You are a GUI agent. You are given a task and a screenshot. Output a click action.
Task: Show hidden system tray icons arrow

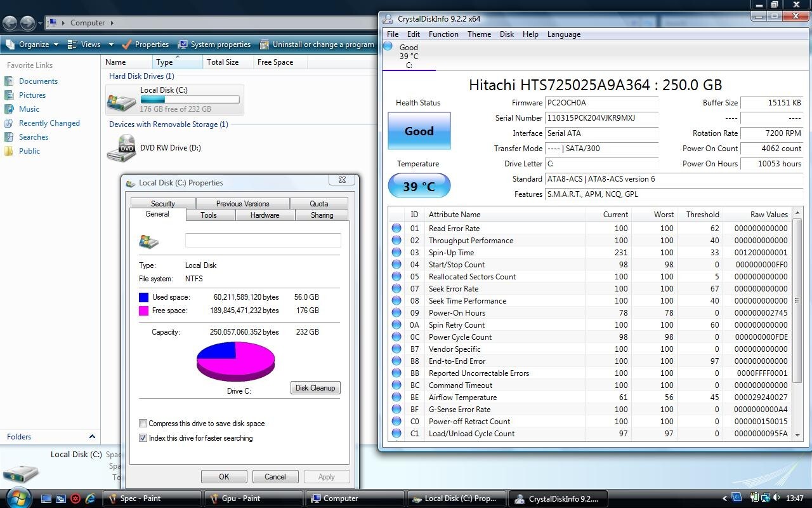coord(724,498)
